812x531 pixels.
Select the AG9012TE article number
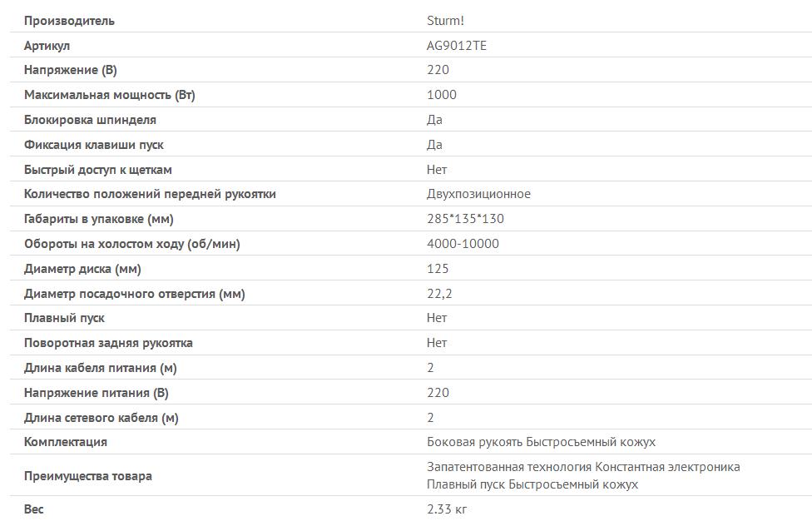click(x=456, y=46)
